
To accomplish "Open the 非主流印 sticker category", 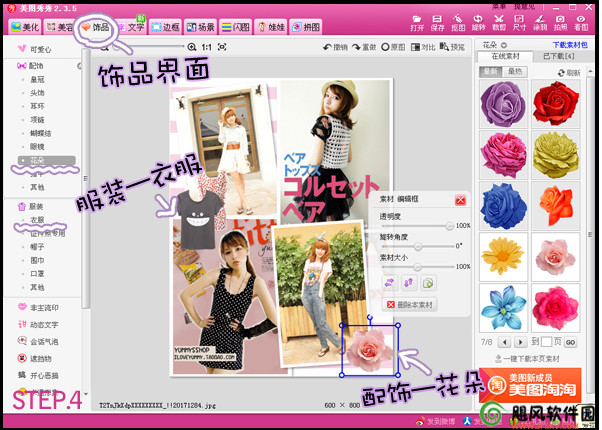I will pyautogui.click(x=45, y=307).
